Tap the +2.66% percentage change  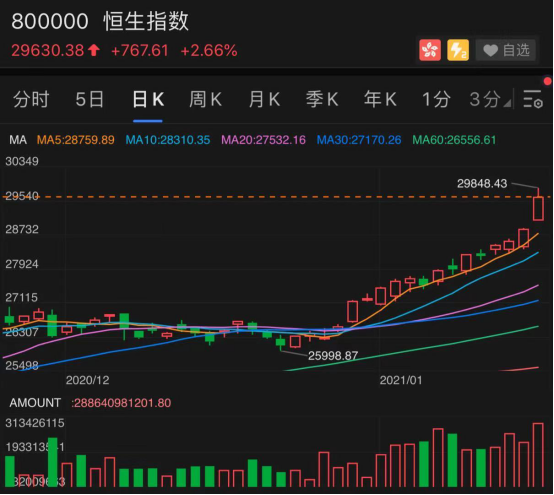click(209, 51)
